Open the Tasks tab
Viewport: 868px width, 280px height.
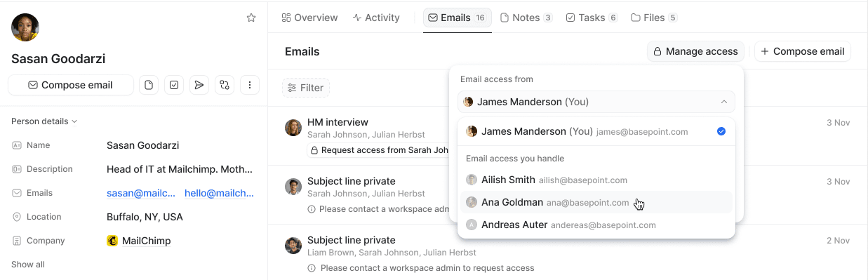592,18
